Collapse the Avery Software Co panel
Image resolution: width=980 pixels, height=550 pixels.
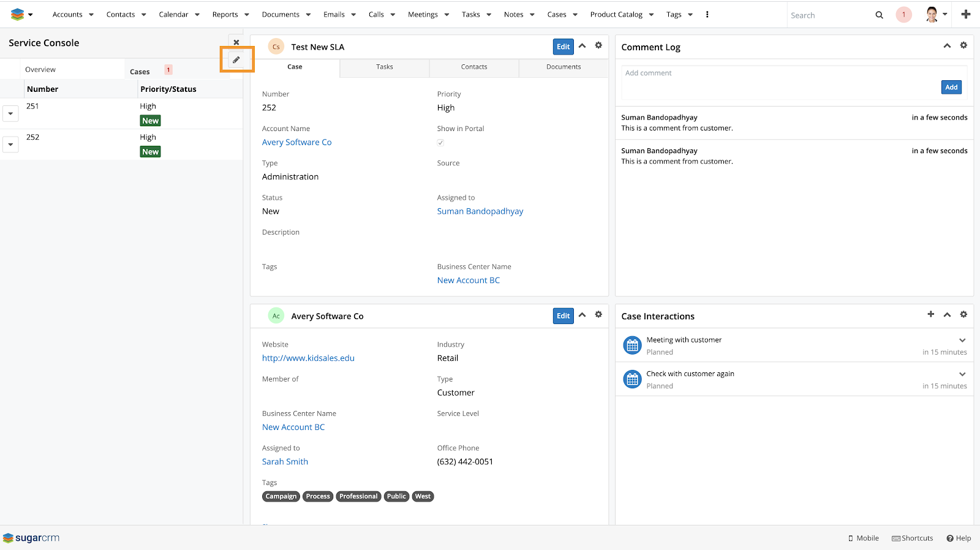582,315
